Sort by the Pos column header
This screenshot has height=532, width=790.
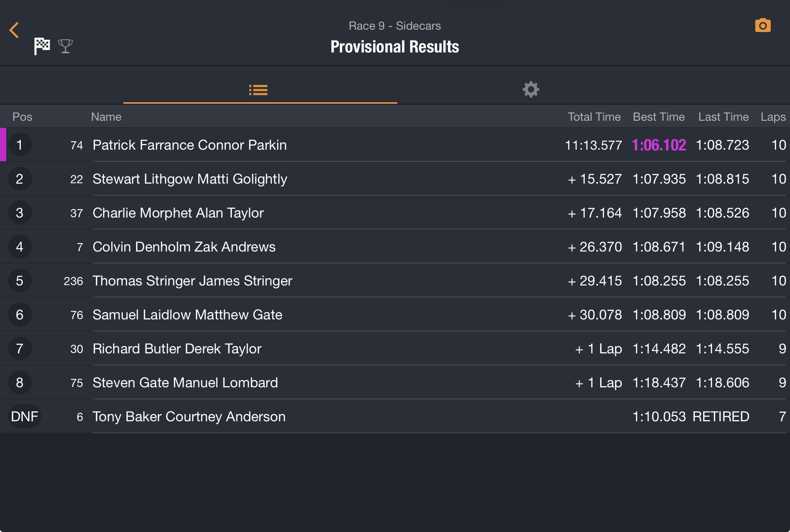22,117
